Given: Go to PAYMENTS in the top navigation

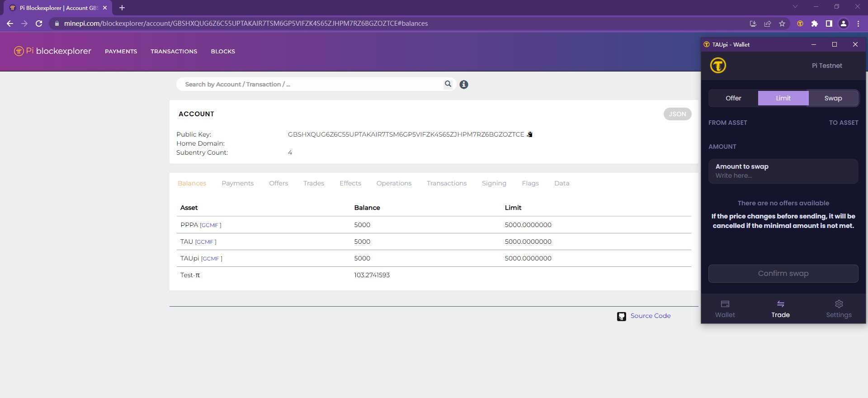Looking at the screenshot, I should tap(121, 52).
